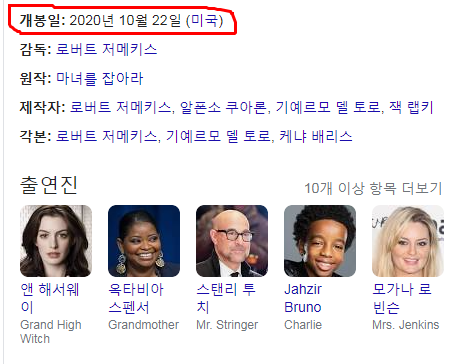Select the Charlie role text
Image resolution: width=458 pixels, height=364 pixels.
tap(303, 325)
